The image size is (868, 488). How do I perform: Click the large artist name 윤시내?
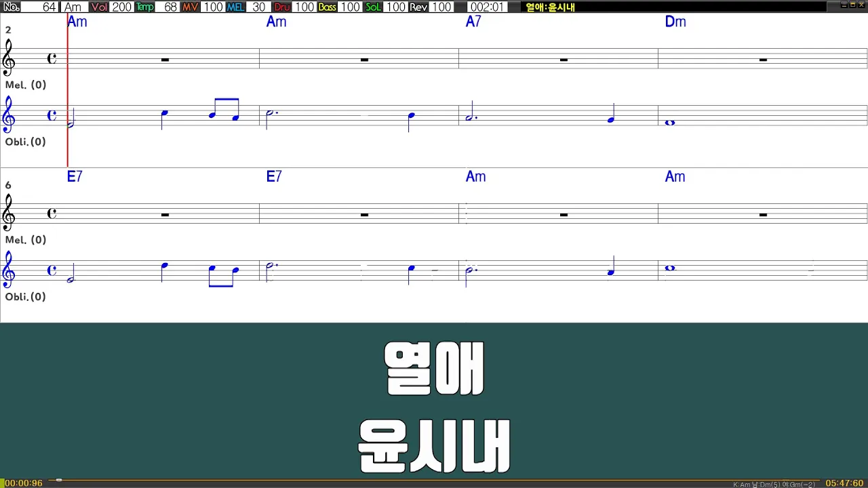pyautogui.click(x=434, y=446)
